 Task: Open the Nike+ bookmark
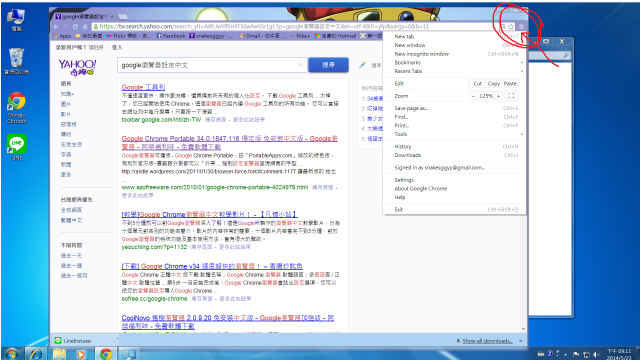click(x=300, y=36)
